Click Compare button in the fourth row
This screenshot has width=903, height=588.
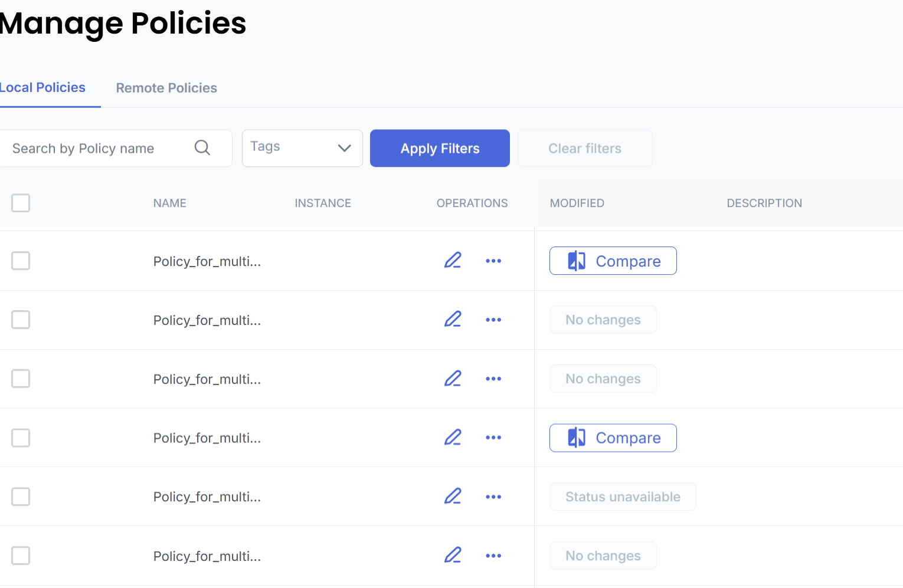click(613, 438)
